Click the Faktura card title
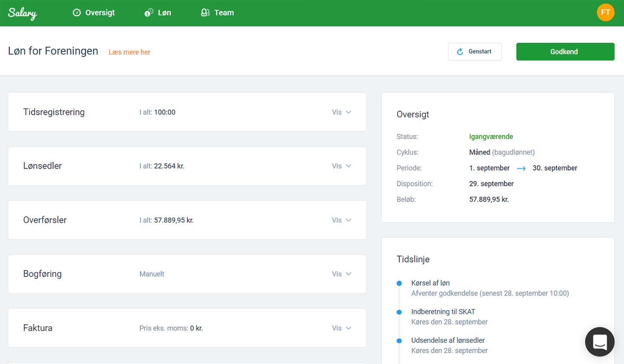Viewport: 624px width, 364px height. (38, 328)
